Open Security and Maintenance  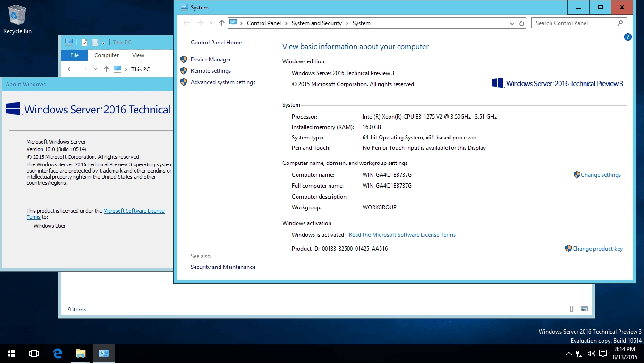(223, 267)
